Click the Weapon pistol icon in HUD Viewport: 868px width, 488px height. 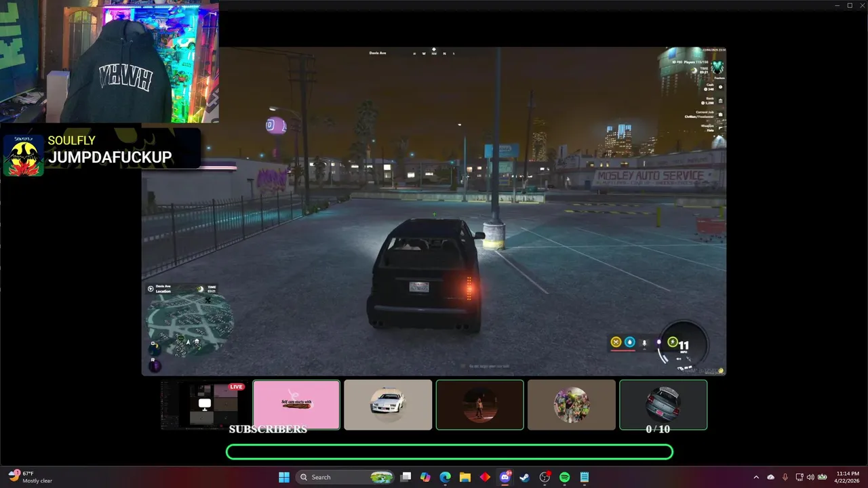point(720,128)
